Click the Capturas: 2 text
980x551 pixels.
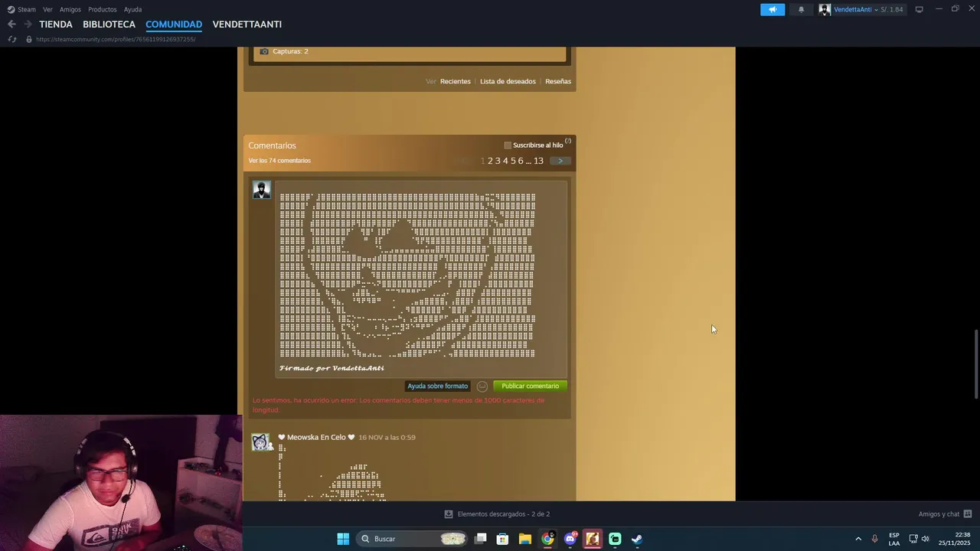290,51
